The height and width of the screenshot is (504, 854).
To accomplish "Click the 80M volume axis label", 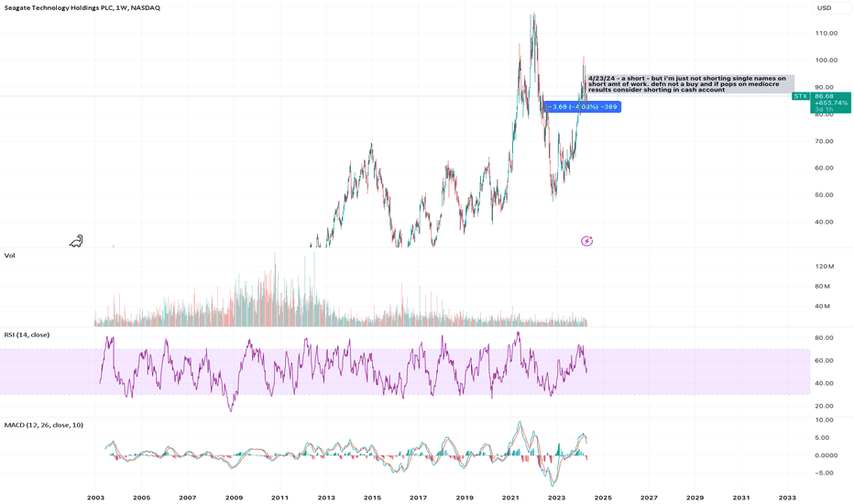I will point(823,287).
